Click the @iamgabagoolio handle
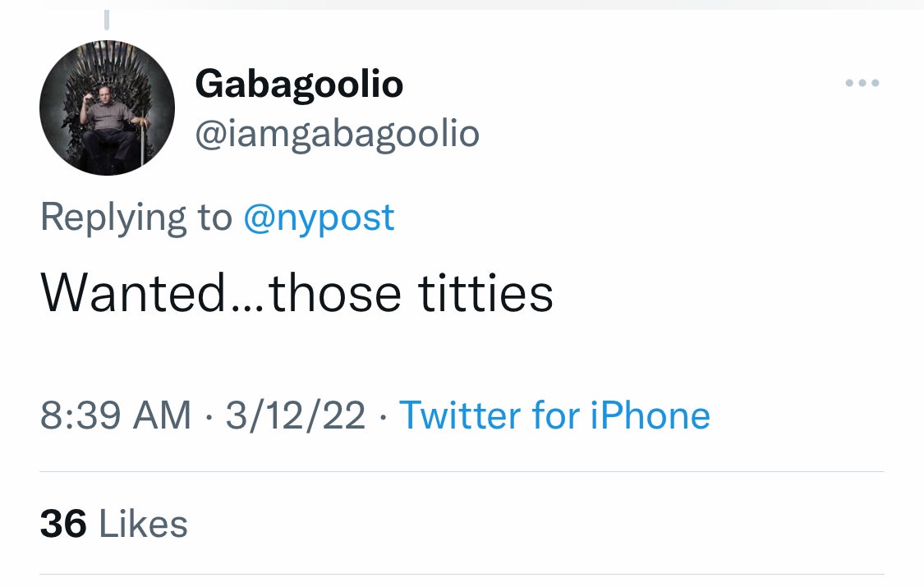Viewport: 924px width, 587px height. [x=337, y=133]
